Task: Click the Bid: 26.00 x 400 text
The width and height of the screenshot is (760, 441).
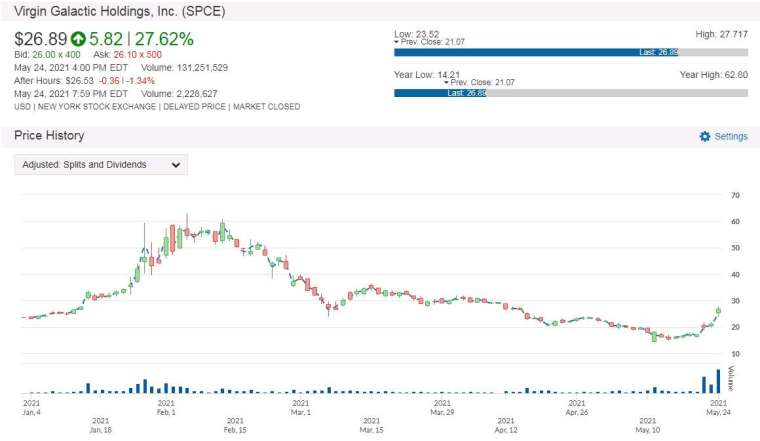Action: coord(47,55)
